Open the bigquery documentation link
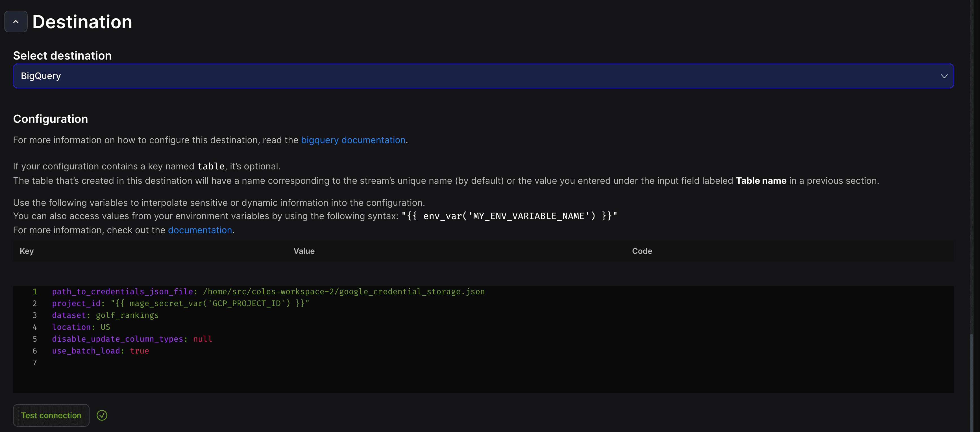This screenshot has width=980, height=432. click(353, 140)
